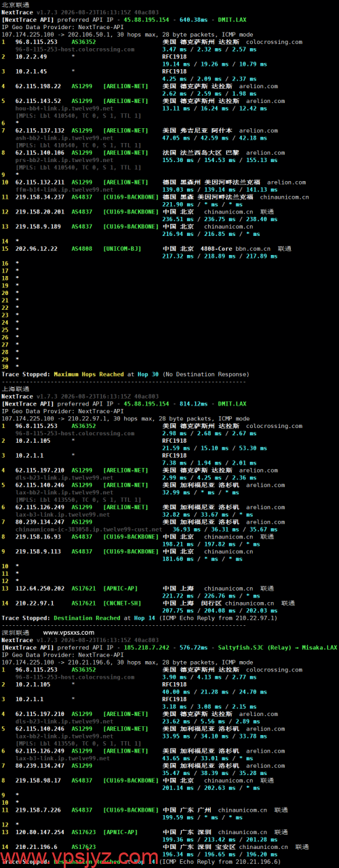Viewport: 339px width, 868px height.
Task: Click the 上海联通 section heading
Action: point(16,389)
